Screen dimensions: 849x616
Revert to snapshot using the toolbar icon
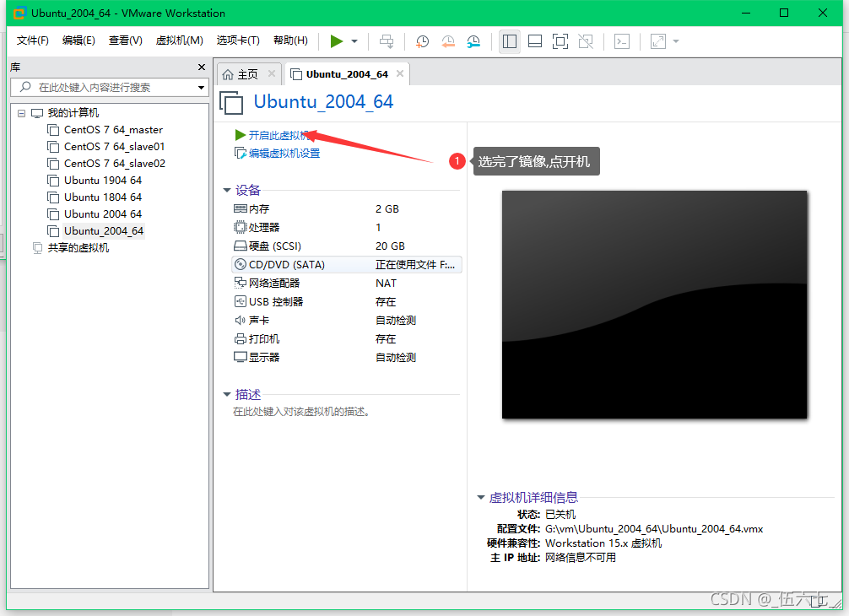448,41
